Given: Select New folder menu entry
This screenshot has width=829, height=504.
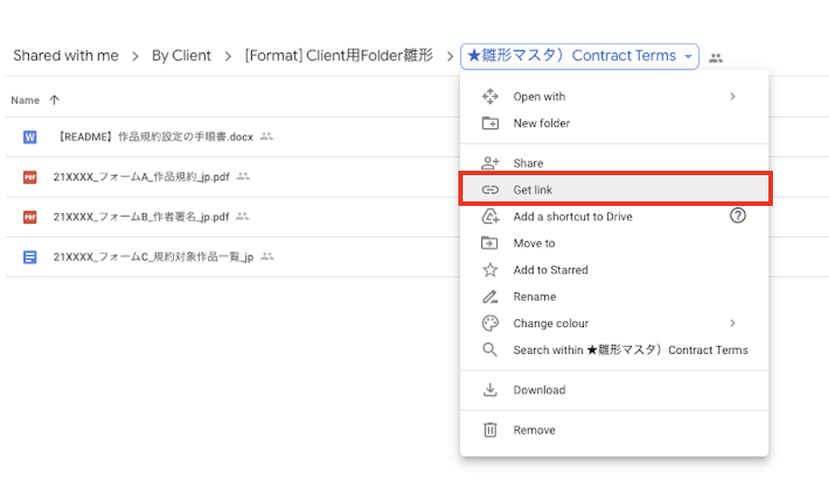Looking at the screenshot, I should [x=614, y=123].
